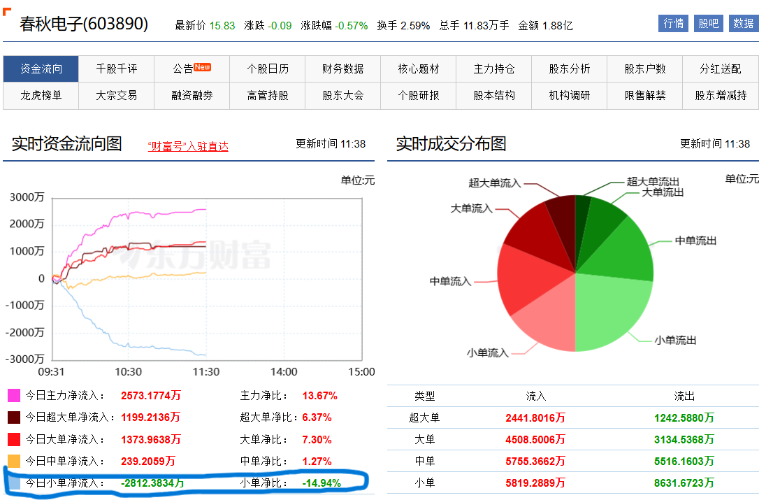The image size is (773, 500).
Task: Open the 资金流向 tab
Action: pos(41,69)
